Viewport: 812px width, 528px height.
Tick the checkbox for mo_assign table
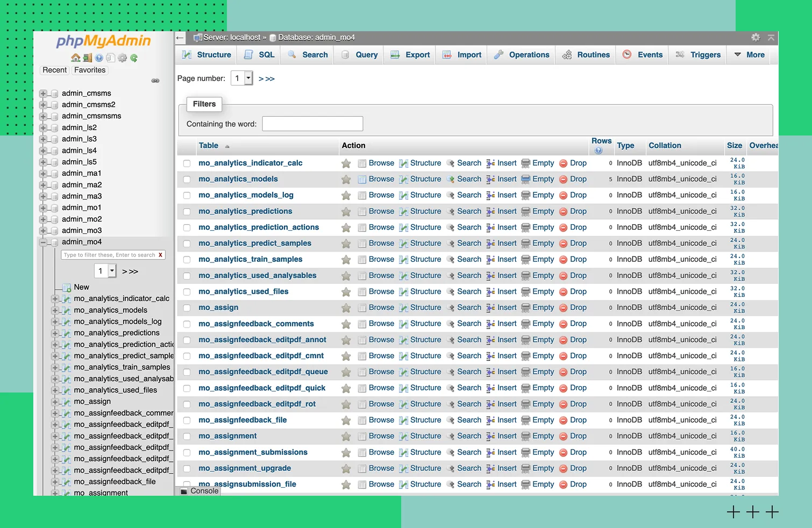pyautogui.click(x=187, y=308)
